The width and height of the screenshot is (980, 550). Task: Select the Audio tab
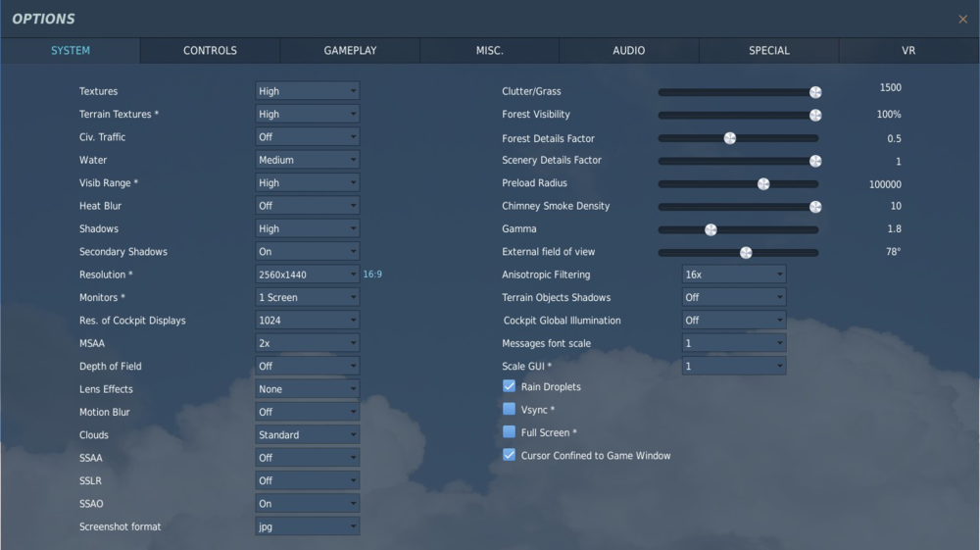(629, 51)
